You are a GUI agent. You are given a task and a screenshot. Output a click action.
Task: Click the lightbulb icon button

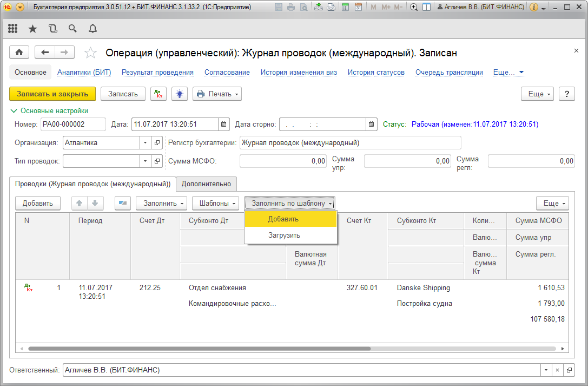tap(180, 94)
